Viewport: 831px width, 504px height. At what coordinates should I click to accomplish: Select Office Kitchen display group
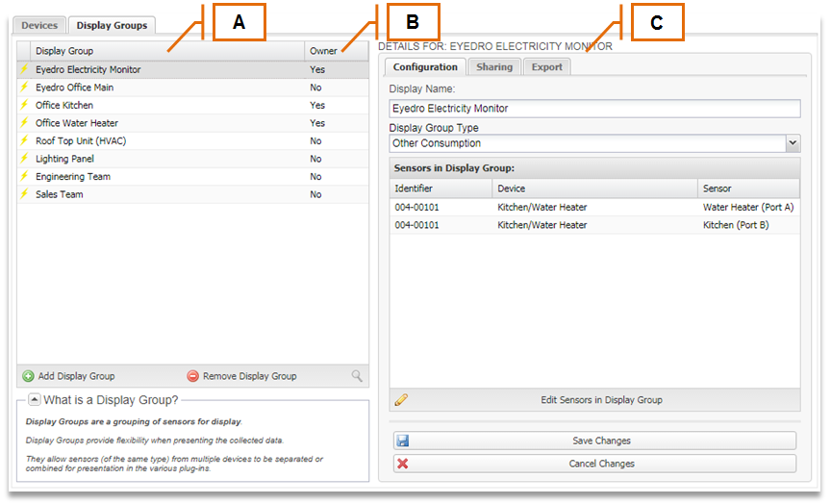pos(193,105)
